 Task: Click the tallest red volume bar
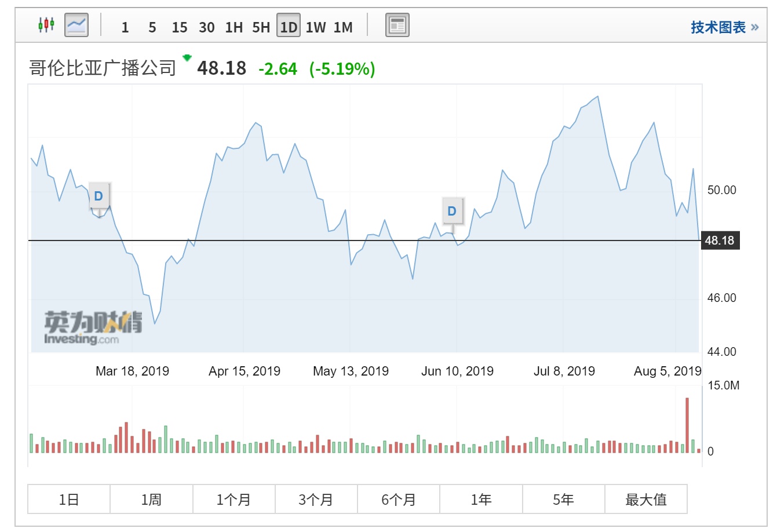[687, 425]
